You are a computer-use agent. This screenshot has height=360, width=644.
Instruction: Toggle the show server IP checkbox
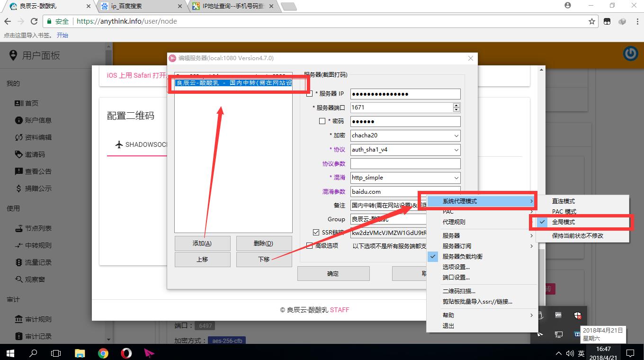(x=310, y=94)
